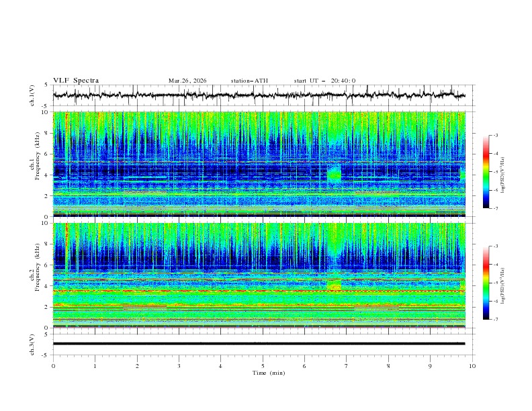532x411 pixels.
Task: Click the "5" volt tick of ch.3 waveform
Action: click(x=46, y=334)
